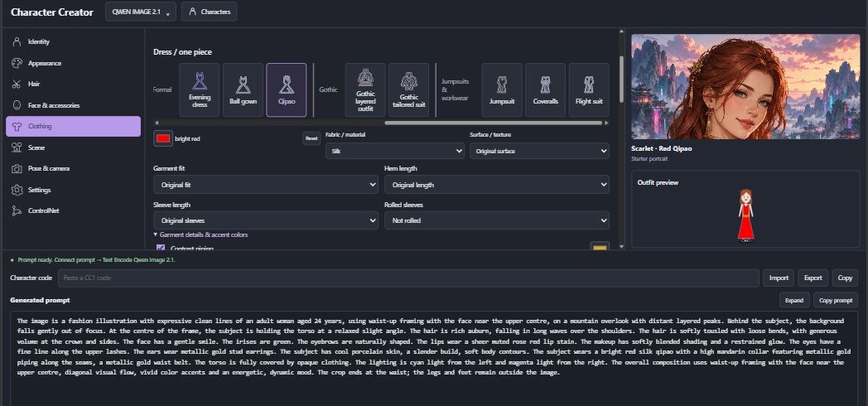The height and width of the screenshot is (406, 868).
Task: Open Face & accessories icon
Action: [x=17, y=105]
